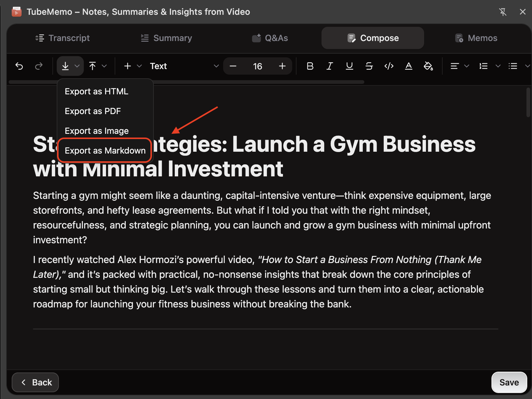
Task: Click the redo arrow icon
Action: [39, 66]
